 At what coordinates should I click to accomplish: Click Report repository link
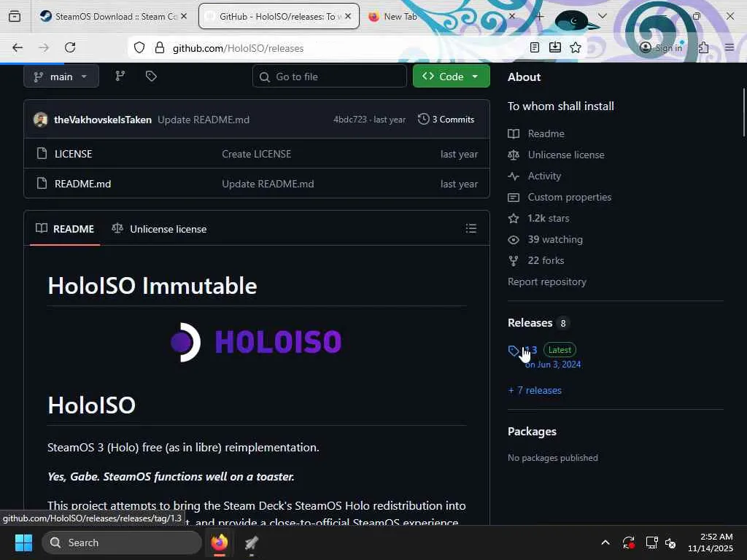pyautogui.click(x=547, y=281)
